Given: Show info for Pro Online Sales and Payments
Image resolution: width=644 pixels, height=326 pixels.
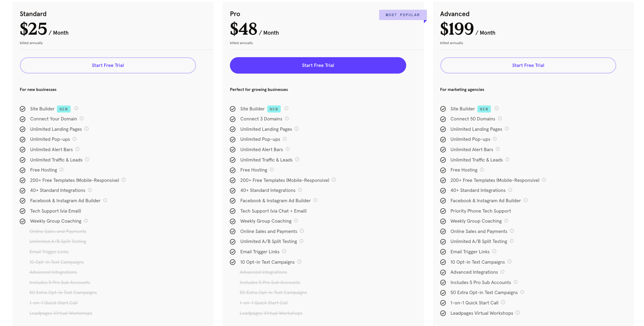Looking at the screenshot, I should pyautogui.click(x=302, y=231).
